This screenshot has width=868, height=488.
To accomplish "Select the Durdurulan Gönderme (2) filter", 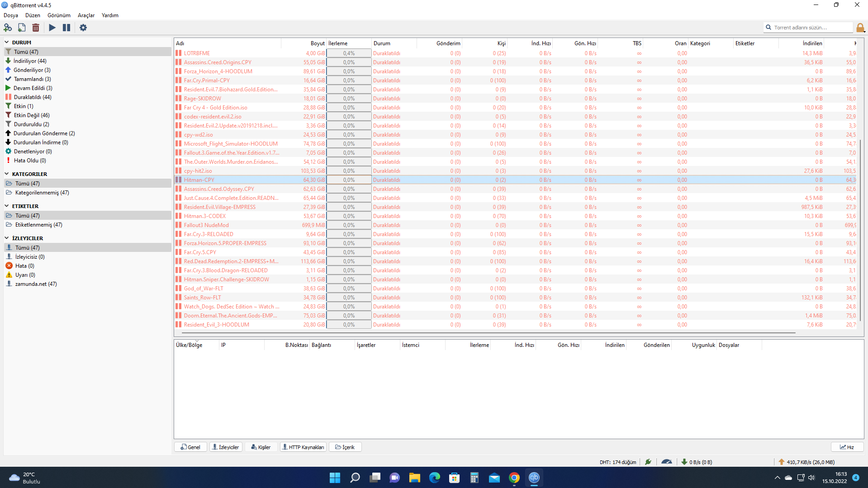I will [x=88, y=133].
